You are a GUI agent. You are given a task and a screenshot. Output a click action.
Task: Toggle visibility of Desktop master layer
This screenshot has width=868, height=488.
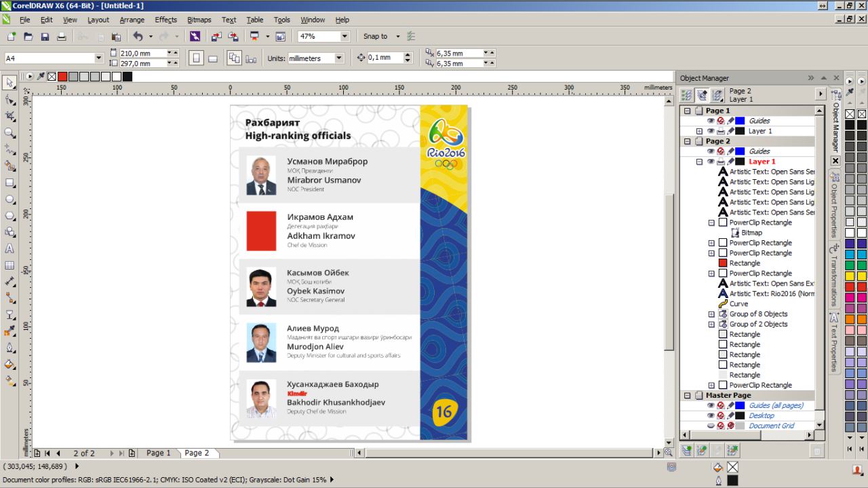(x=711, y=415)
